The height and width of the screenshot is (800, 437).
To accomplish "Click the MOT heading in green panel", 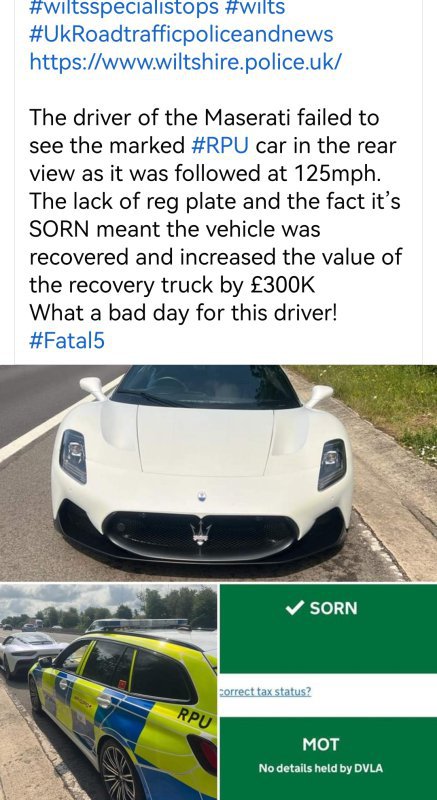I will pos(320,744).
